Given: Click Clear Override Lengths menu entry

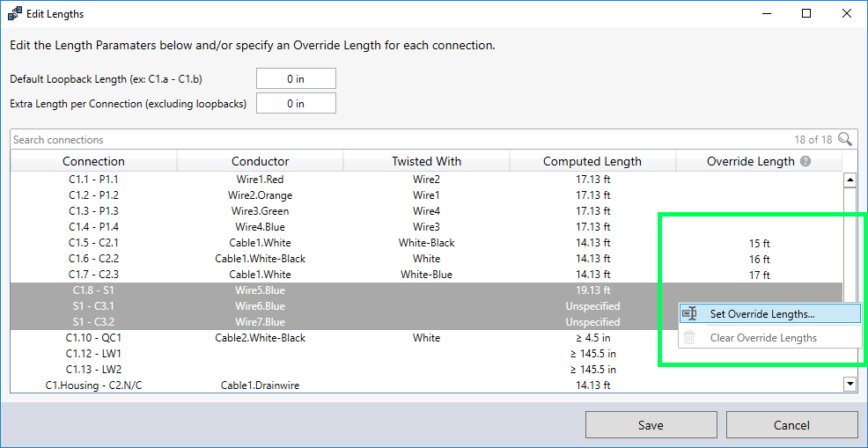Looking at the screenshot, I should point(769,337).
